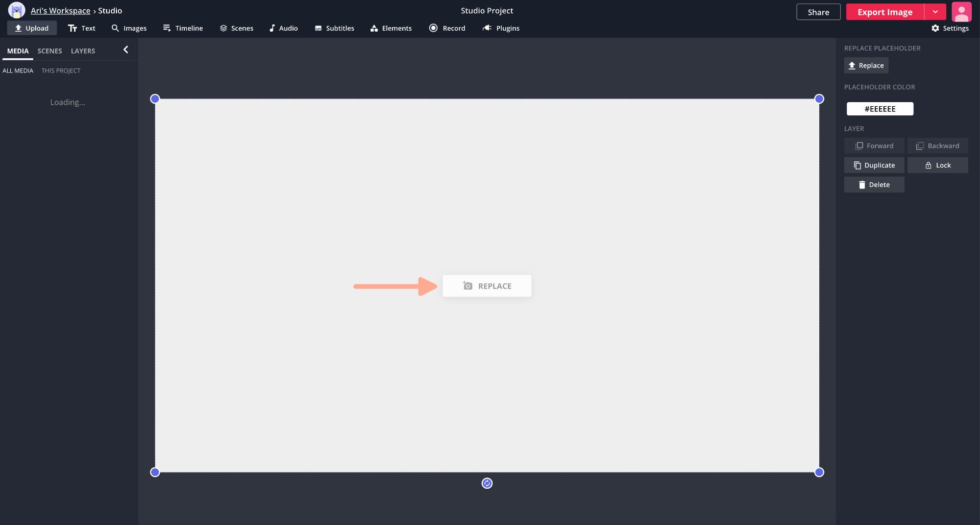Switch to the LAYERS tab

(x=83, y=51)
